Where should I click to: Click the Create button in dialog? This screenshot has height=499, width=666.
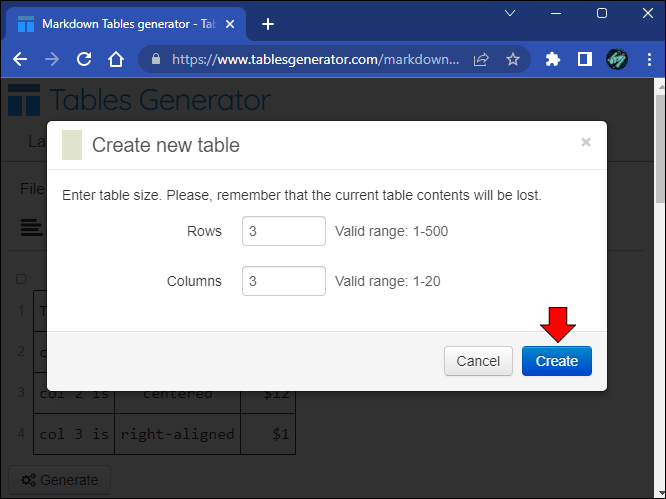[x=556, y=361]
